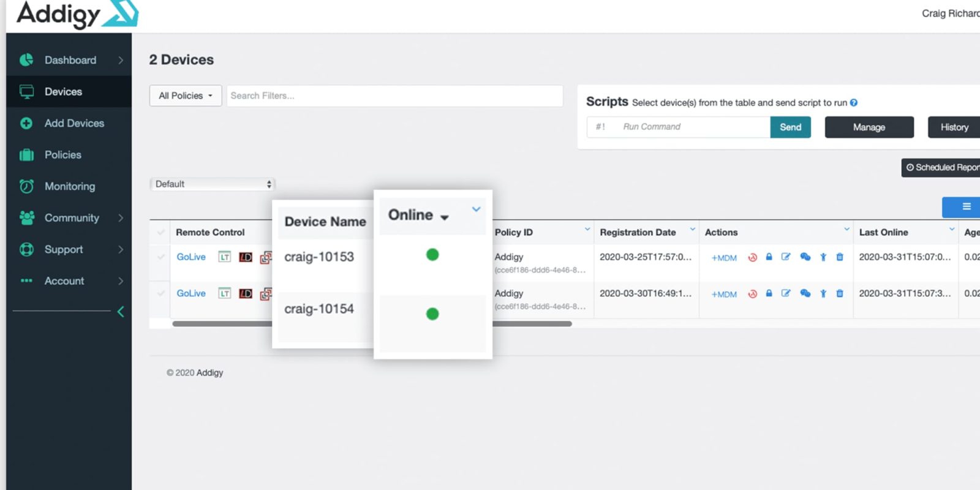Click the red LD icon for craig-10154
The height and width of the screenshot is (490, 980).
[x=246, y=293]
